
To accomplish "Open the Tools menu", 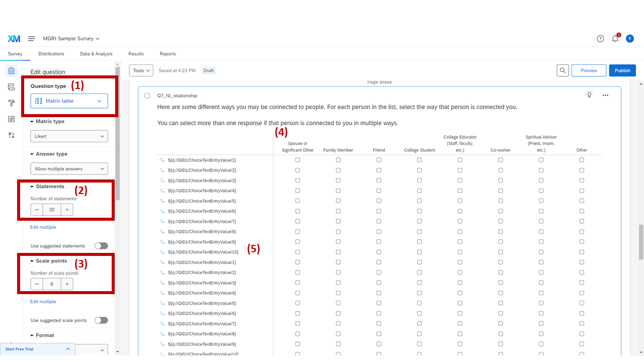I will tap(140, 70).
